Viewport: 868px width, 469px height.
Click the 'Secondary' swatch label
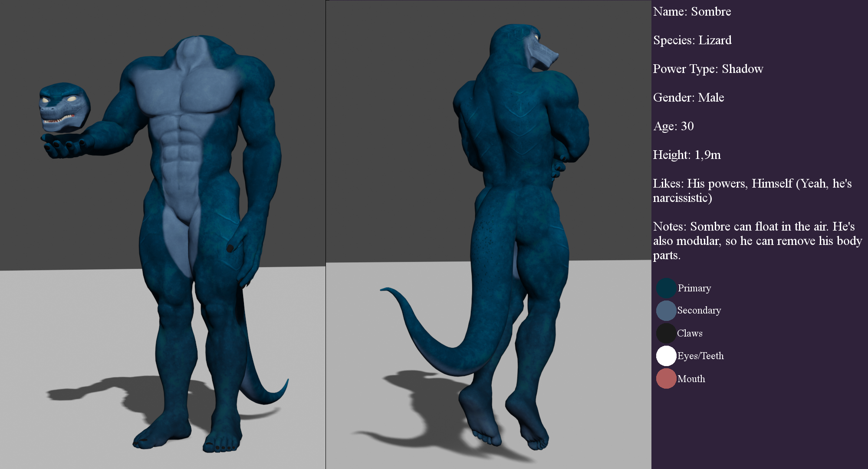click(x=699, y=310)
